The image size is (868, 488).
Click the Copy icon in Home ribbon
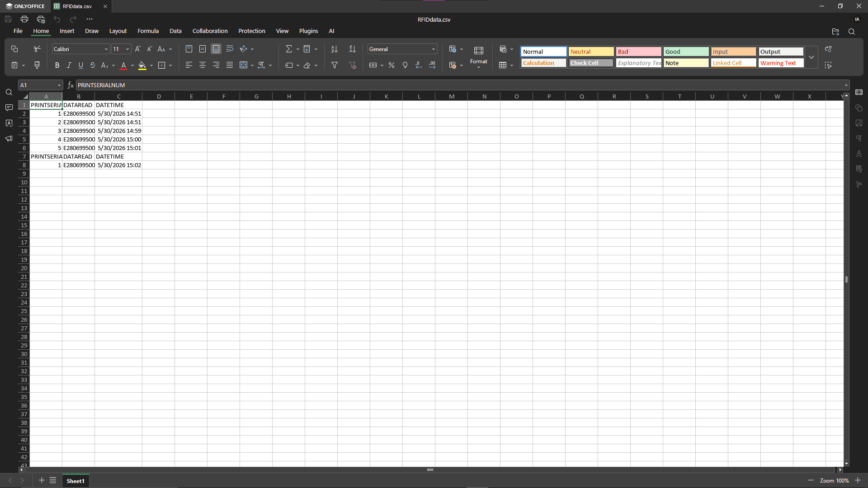tap(14, 49)
